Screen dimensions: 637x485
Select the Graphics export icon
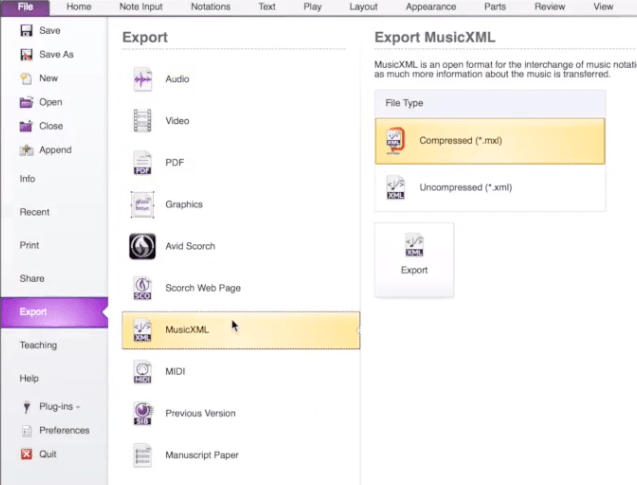(142, 204)
